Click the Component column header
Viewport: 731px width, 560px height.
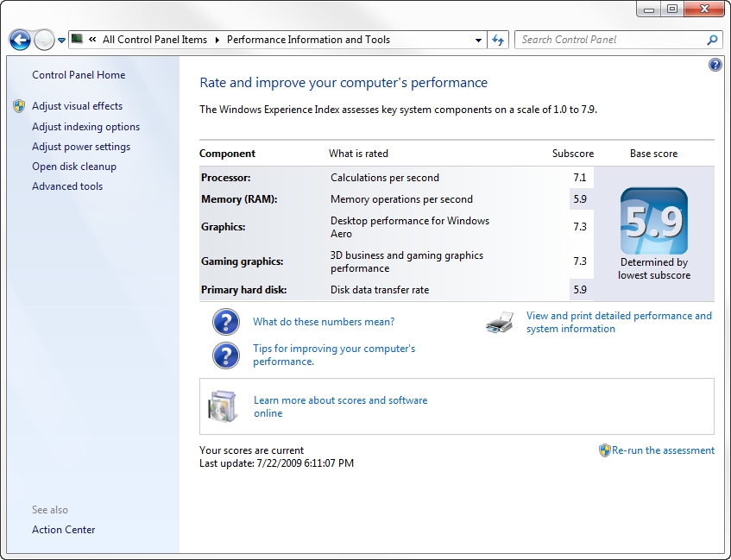point(227,154)
